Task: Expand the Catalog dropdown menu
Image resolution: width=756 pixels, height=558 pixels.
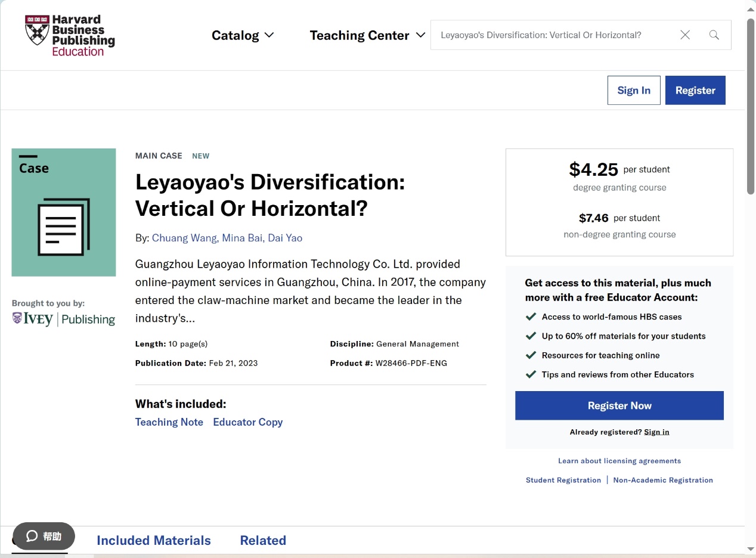Action: pyautogui.click(x=243, y=35)
